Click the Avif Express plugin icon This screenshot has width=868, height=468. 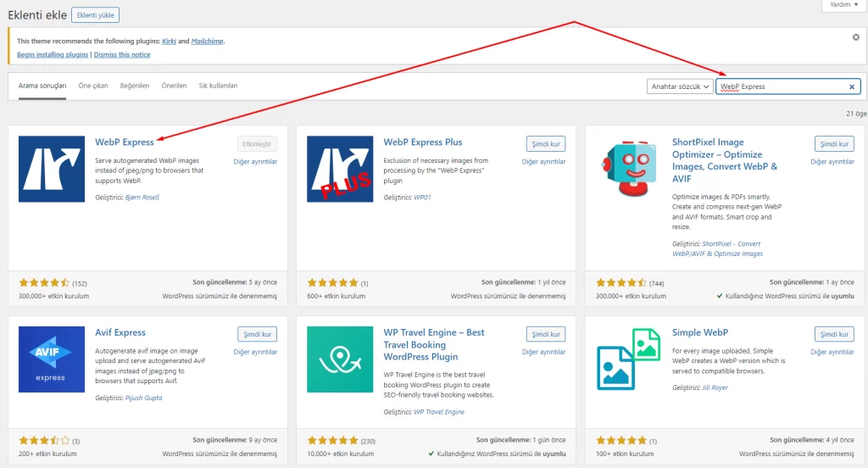click(x=52, y=359)
